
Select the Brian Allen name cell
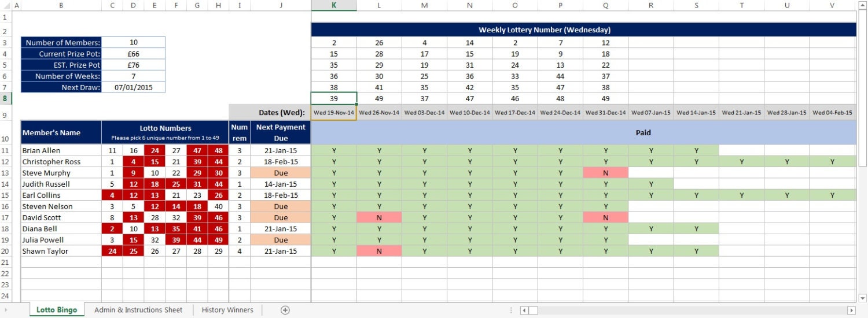pos(61,150)
